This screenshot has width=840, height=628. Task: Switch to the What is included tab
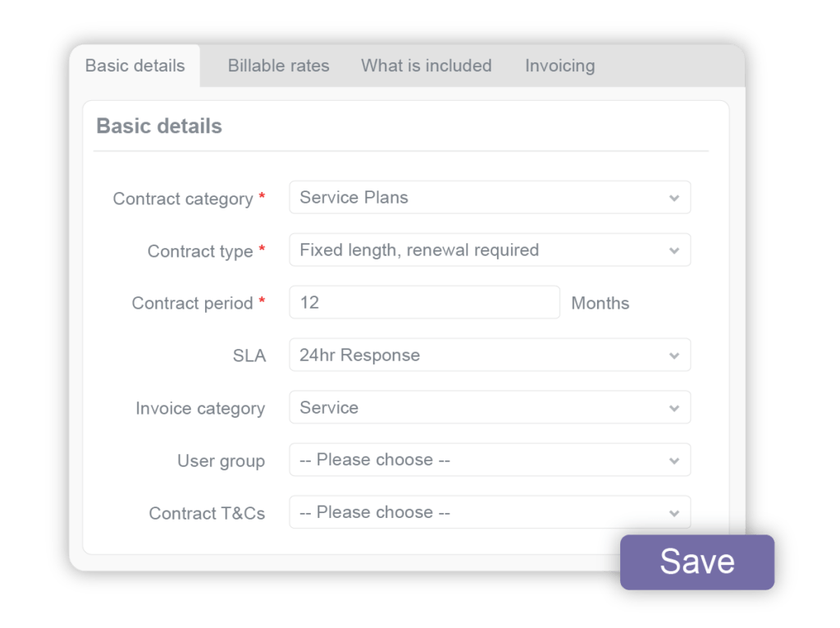pyautogui.click(x=427, y=66)
